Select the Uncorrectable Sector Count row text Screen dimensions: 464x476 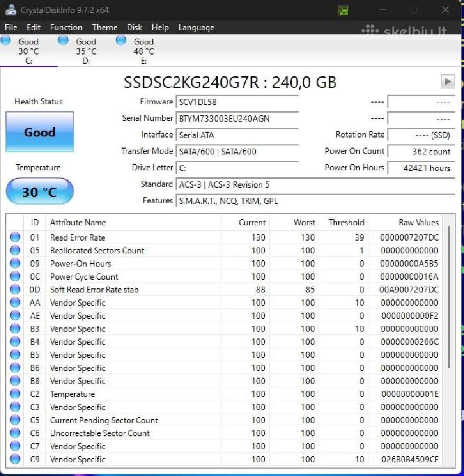[100, 433]
